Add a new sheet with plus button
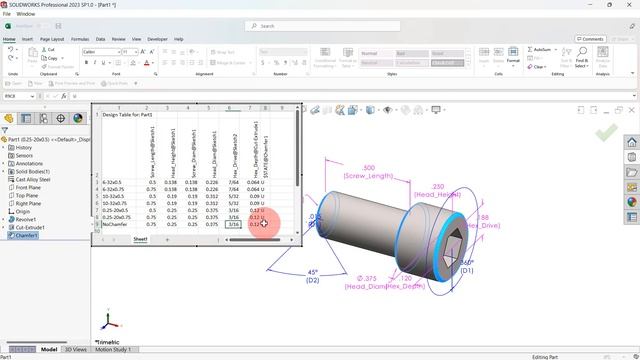The image size is (640, 360). coord(167,240)
